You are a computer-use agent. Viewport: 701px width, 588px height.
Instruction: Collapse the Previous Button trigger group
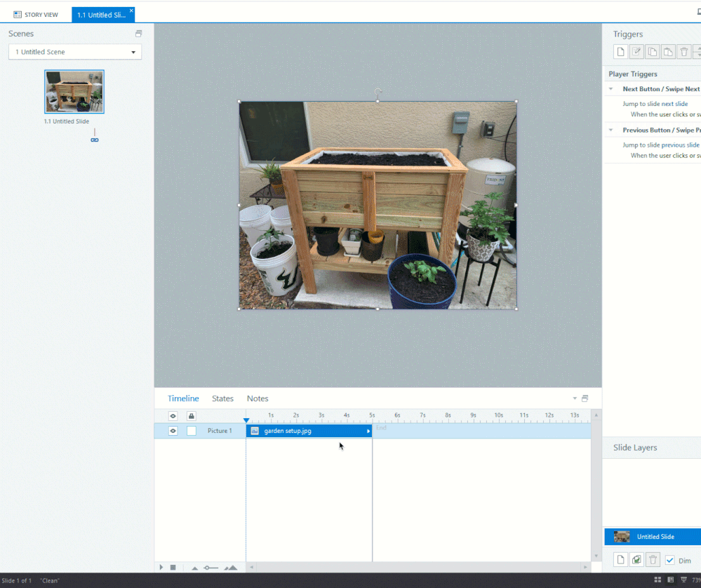click(x=611, y=130)
